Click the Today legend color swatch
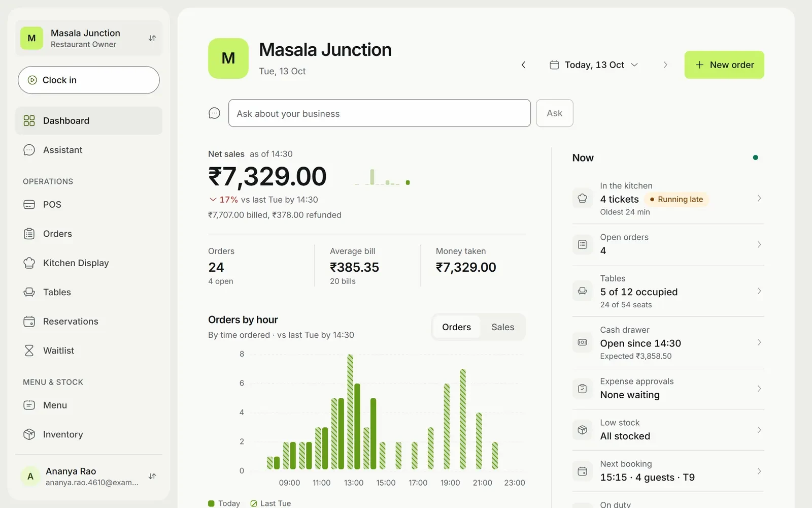Screen dimensions: 812x508 click(211, 503)
